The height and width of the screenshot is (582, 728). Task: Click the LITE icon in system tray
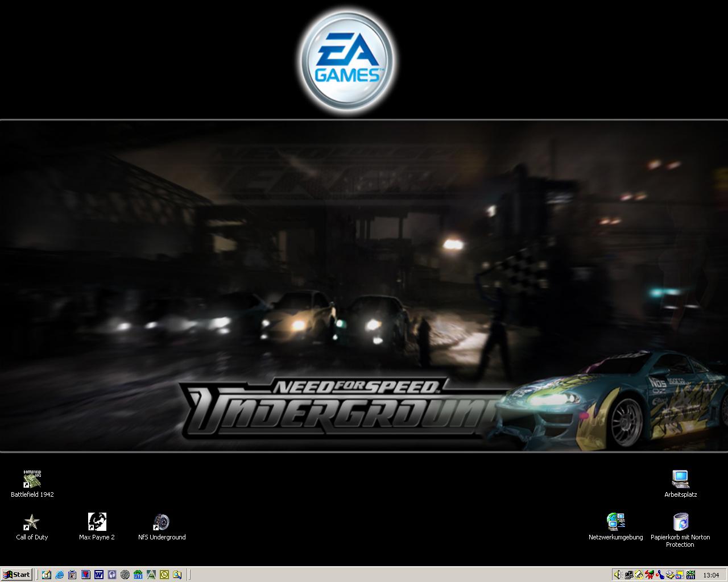pyautogui.click(x=690, y=575)
